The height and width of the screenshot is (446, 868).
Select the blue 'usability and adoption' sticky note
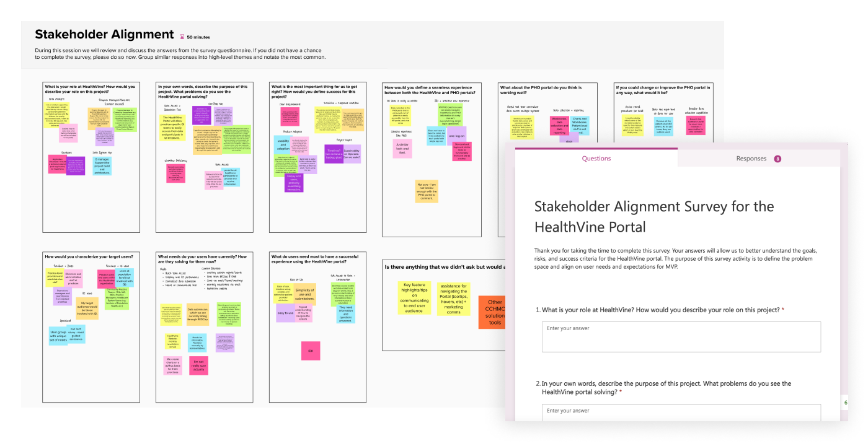[x=283, y=146]
